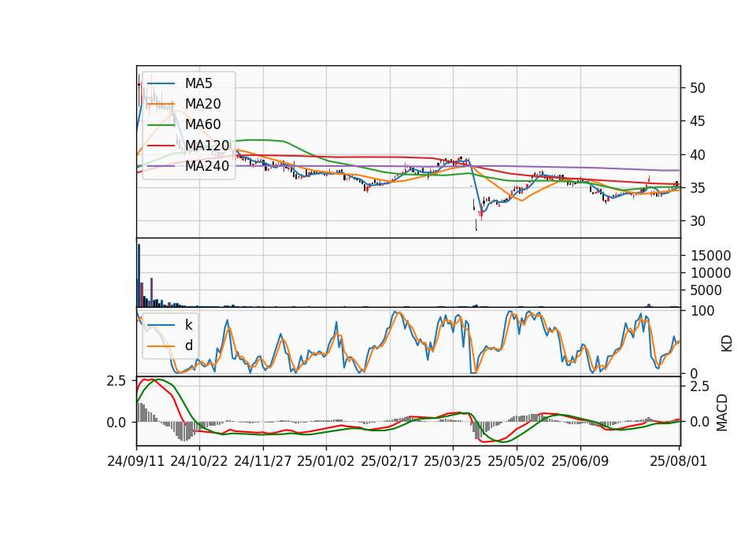Click the left MACD axis value 2.5

tap(117, 381)
